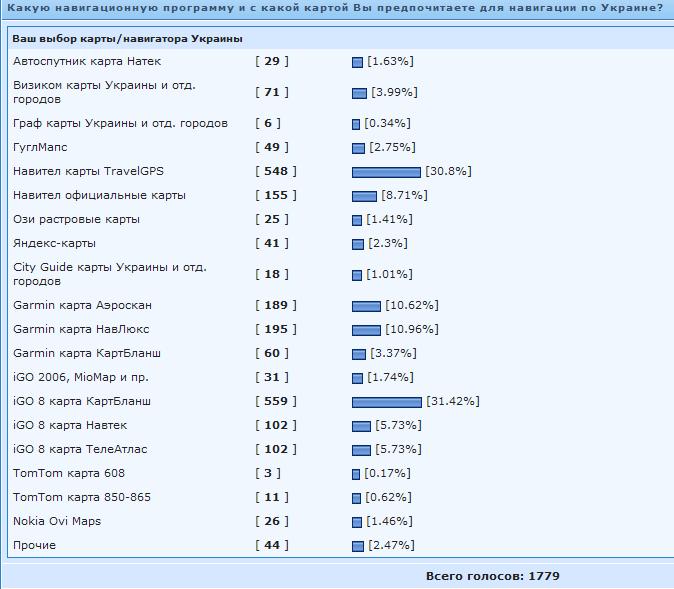Screen dimensions: 674x589
Task: Click the 'Nokia Ovi Maps' option
Action: [x=57, y=521]
